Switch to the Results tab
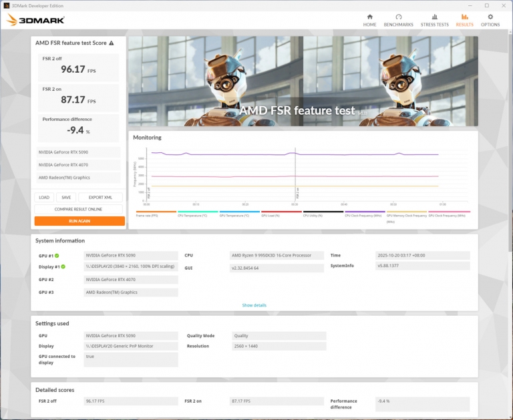 (x=464, y=20)
